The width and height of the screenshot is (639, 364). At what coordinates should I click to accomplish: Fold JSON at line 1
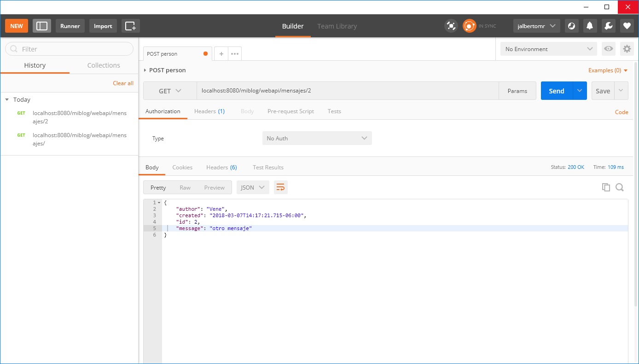[159, 202]
